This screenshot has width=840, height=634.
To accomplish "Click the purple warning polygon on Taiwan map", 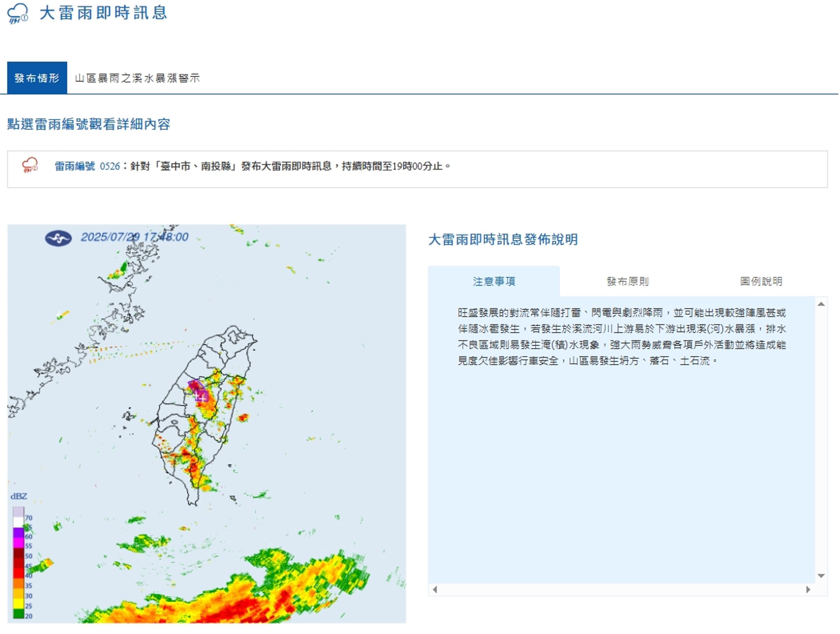I will tap(198, 390).
